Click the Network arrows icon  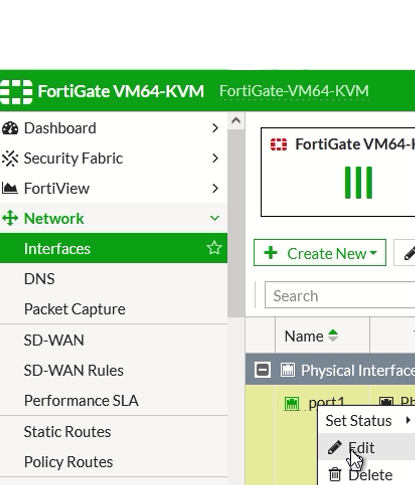click(10, 218)
